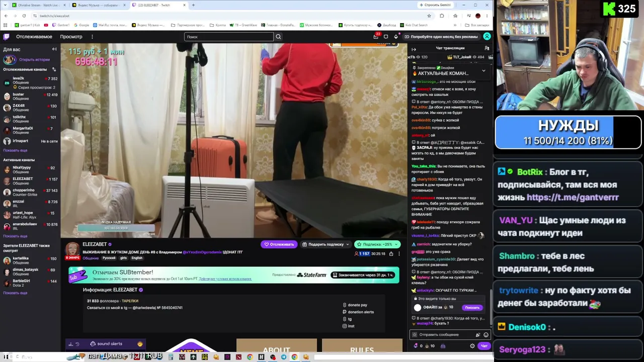
Task: Open the ELEEZABET channel avatar
Action: (72, 249)
